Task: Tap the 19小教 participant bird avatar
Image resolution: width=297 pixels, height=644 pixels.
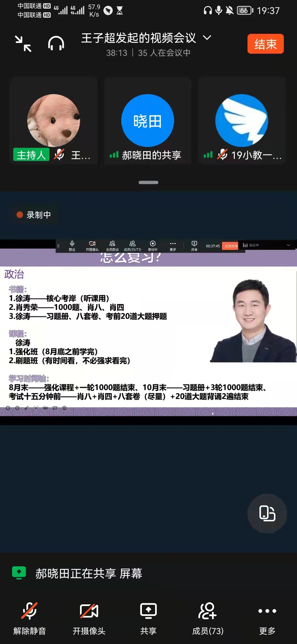Action: point(242,121)
